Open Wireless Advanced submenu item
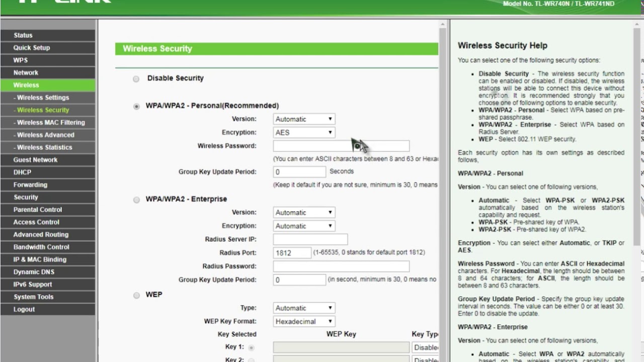The height and width of the screenshot is (362, 644). coord(47,135)
